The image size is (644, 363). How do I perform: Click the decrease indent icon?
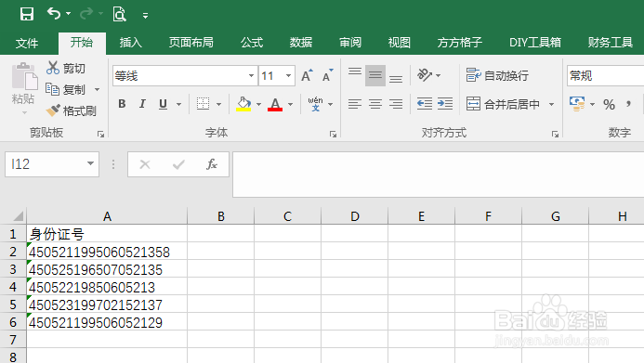click(425, 104)
